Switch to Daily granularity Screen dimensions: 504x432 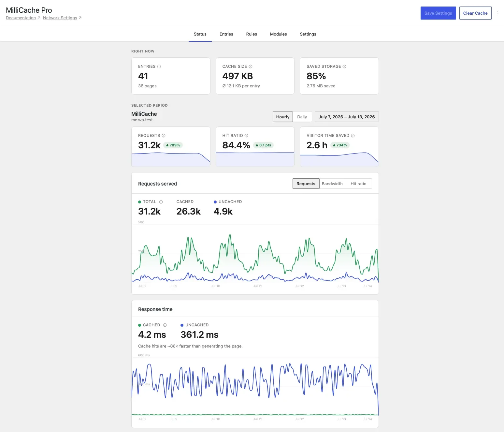click(302, 117)
